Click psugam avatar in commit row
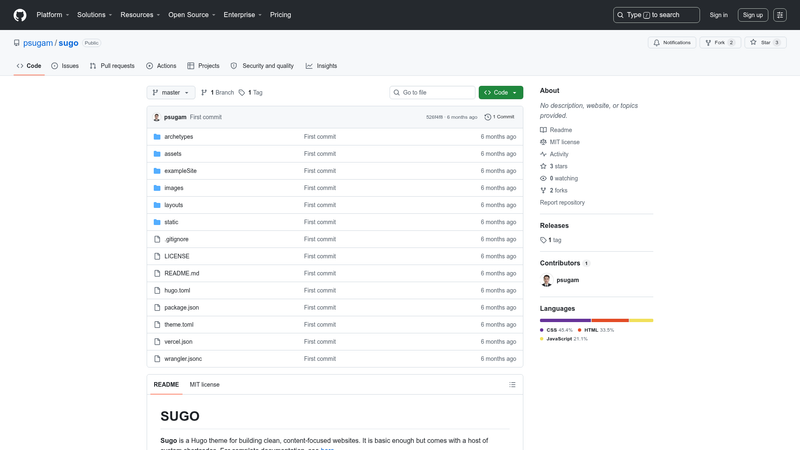The width and height of the screenshot is (800, 450). pyautogui.click(x=157, y=117)
